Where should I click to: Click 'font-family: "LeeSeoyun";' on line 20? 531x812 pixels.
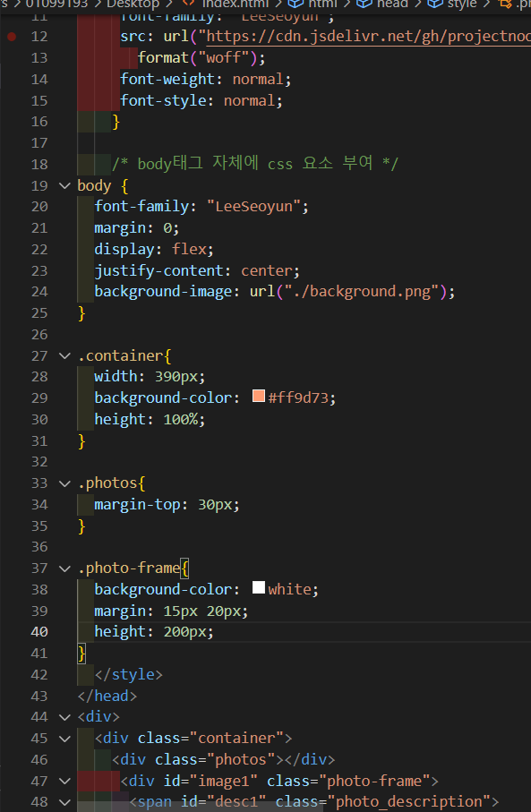(201, 207)
